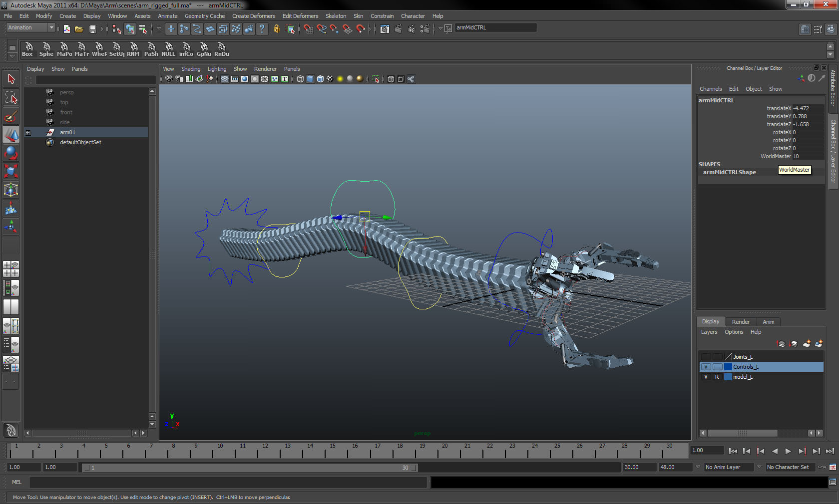Screen dimensions: 839x504
Task: Enable wireframe cube shading in viewport toolbar
Action: pos(300,79)
